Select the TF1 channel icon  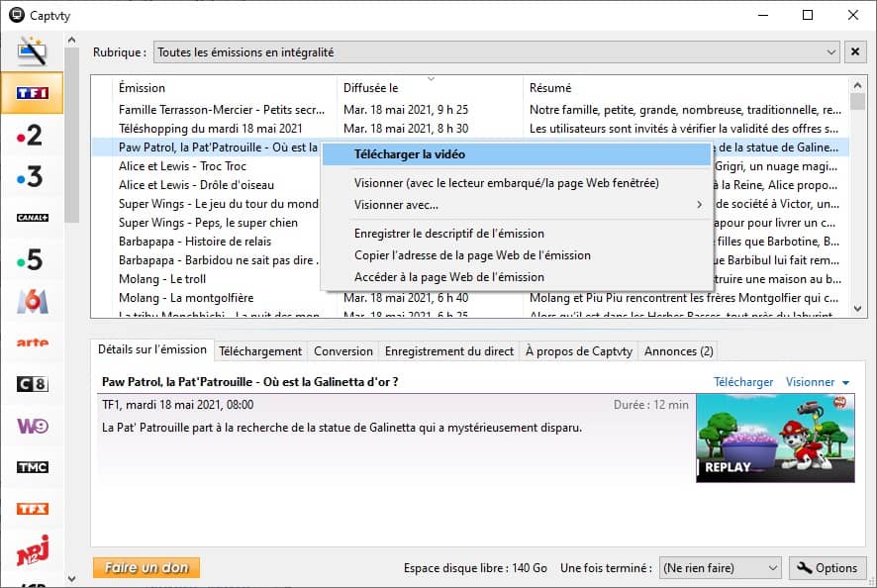(x=32, y=93)
